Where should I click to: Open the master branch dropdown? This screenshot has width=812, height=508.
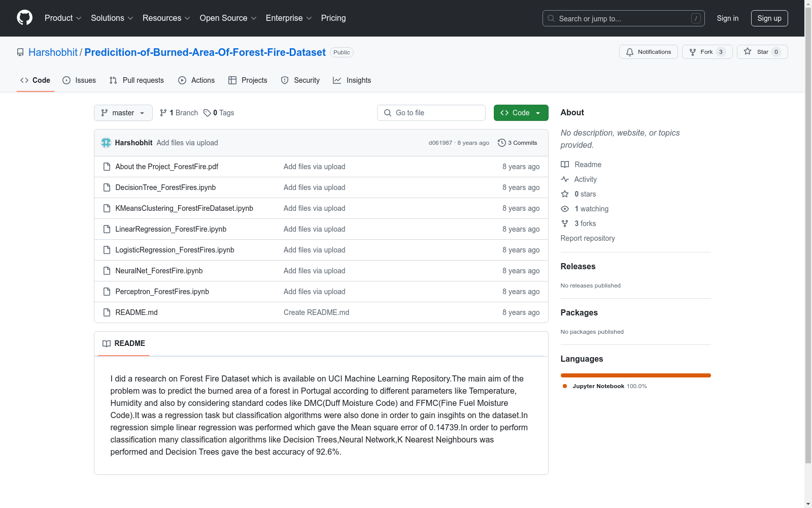[x=123, y=113]
